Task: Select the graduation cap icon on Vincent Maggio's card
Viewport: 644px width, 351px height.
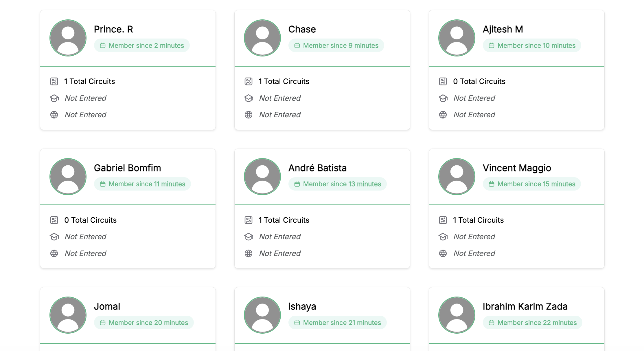Action: click(443, 237)
